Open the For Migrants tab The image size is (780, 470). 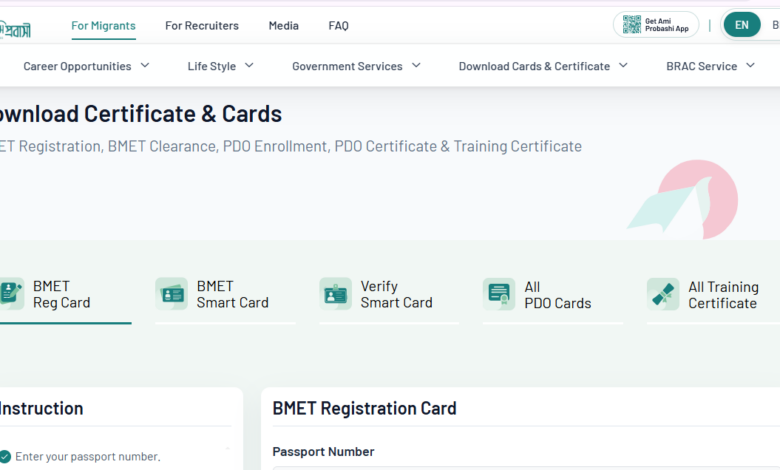pyautogui.click(x=103, y=26)
